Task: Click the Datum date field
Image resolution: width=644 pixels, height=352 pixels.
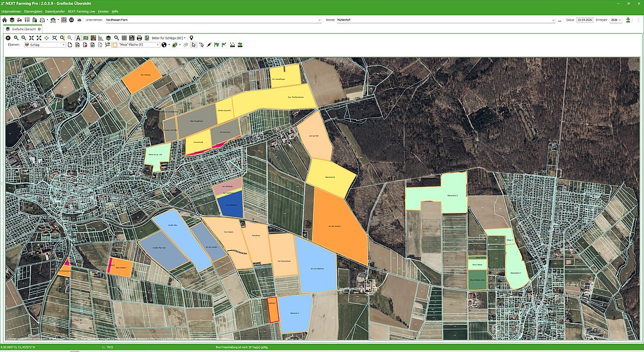Action: (584, 20)
